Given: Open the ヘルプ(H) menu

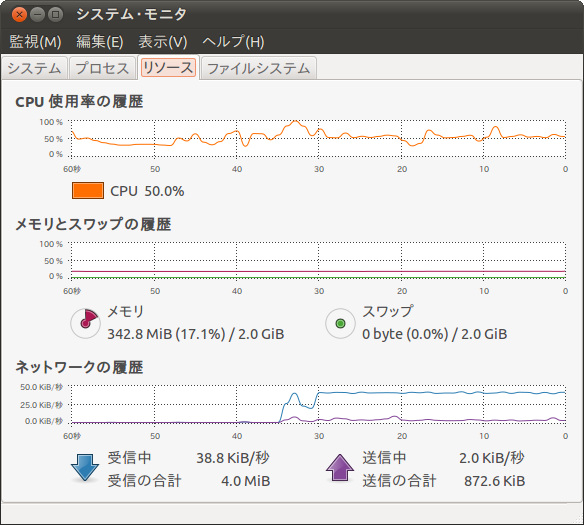Looking at the screenshot, I should coord(233,41).
